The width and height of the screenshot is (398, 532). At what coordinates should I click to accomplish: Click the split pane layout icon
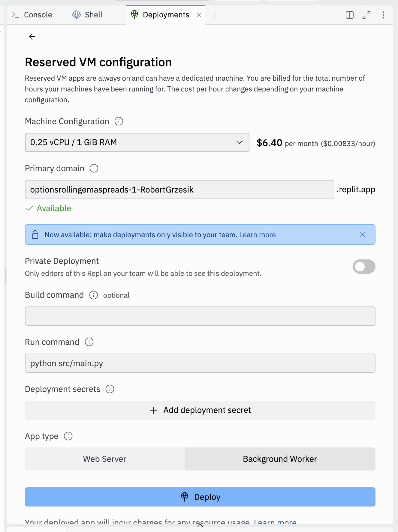point(350,15)
